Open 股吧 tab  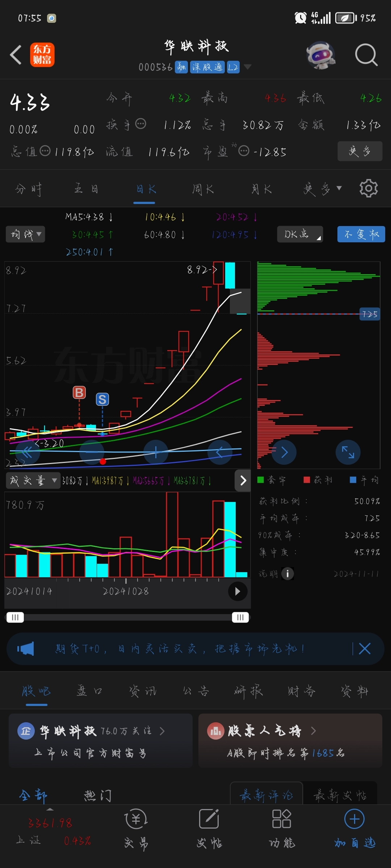point(36,691)
